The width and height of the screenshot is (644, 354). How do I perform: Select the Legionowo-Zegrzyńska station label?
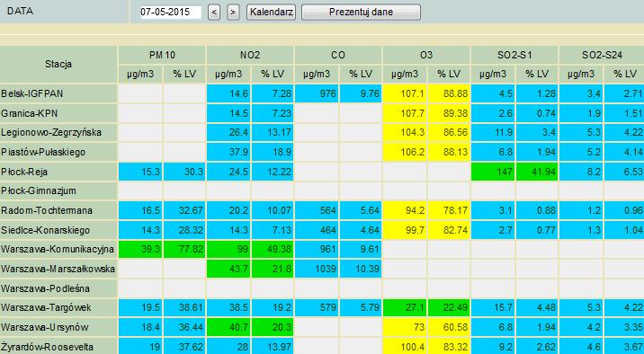(x=58, y=132)
